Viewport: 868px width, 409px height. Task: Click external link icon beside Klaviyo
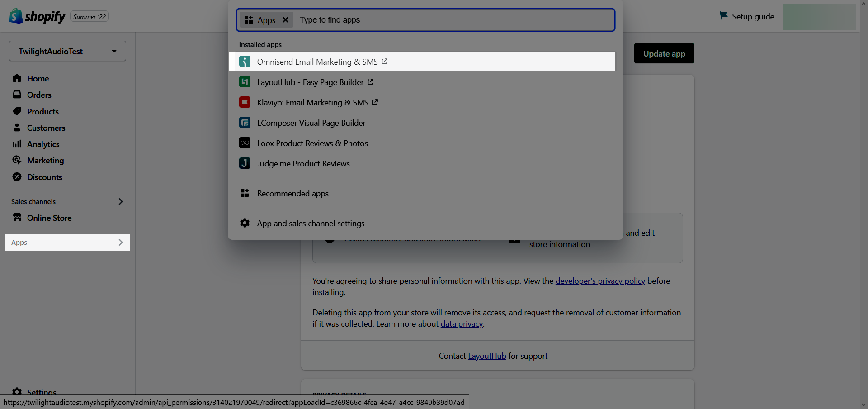[375, 102]
